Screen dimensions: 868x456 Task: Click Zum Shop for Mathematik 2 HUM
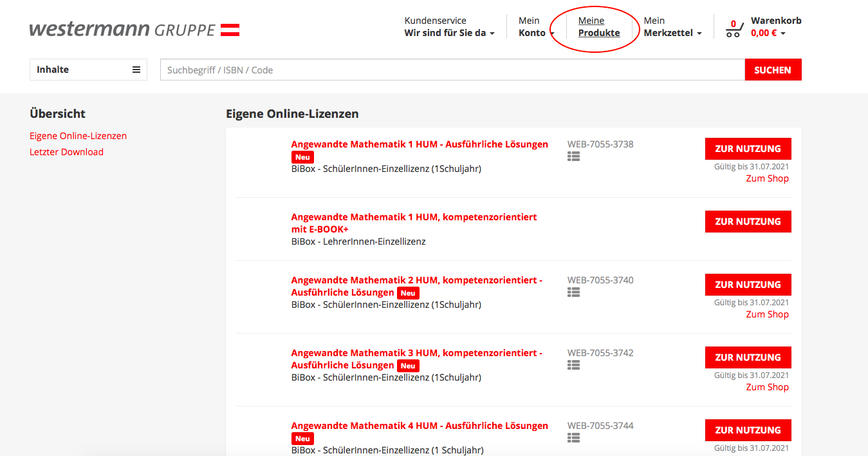click(767, 314)
